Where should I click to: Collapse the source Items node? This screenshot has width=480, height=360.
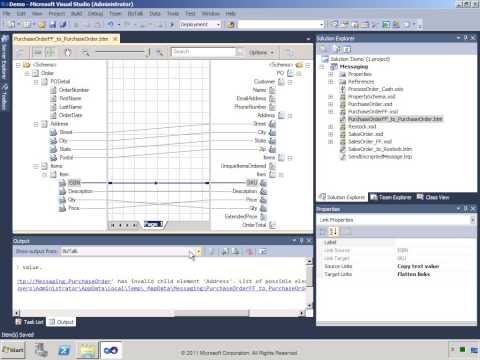pos(36,166)
